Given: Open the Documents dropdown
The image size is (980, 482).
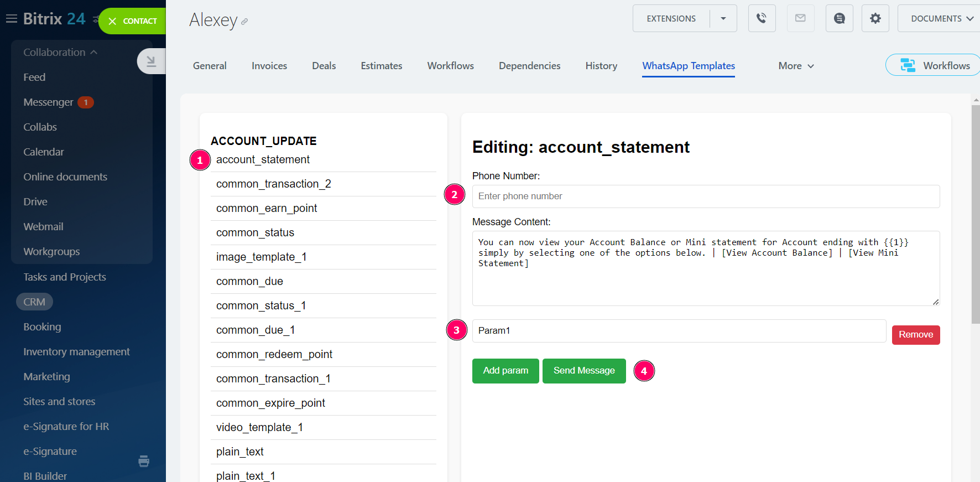Looking at the screenshot, I should coord(941,18).
